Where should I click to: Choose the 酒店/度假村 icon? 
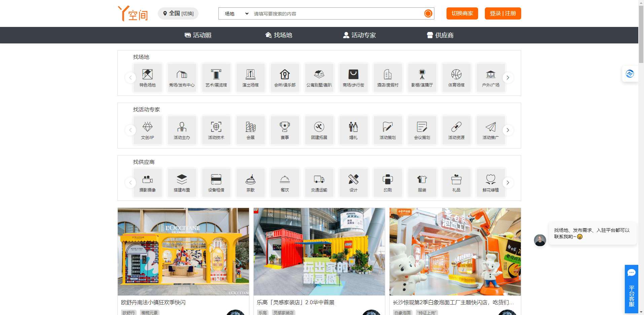point(388,78)
